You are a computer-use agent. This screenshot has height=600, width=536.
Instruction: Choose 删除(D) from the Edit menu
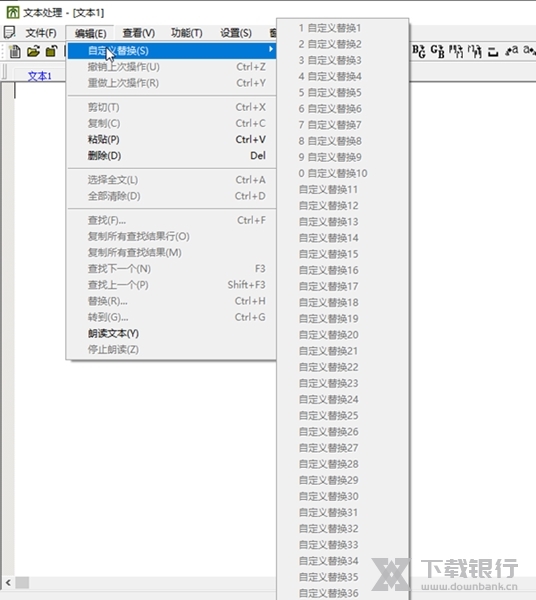171,155
